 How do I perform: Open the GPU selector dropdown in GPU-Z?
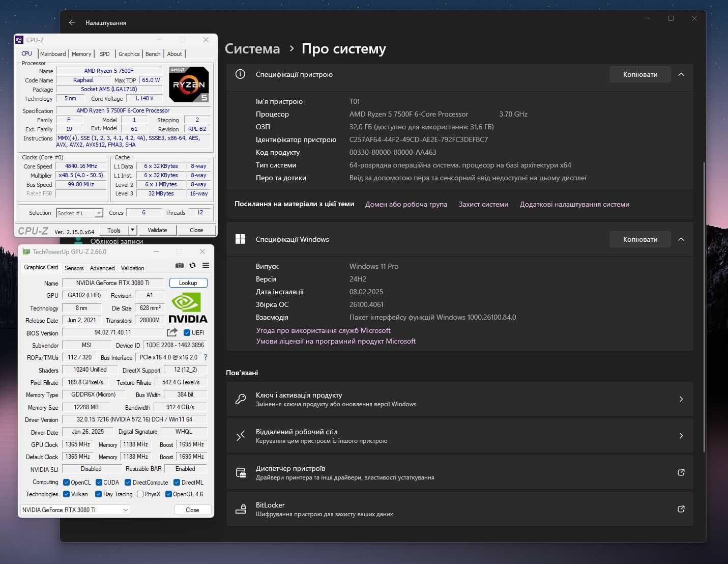(x=75, y=510)
